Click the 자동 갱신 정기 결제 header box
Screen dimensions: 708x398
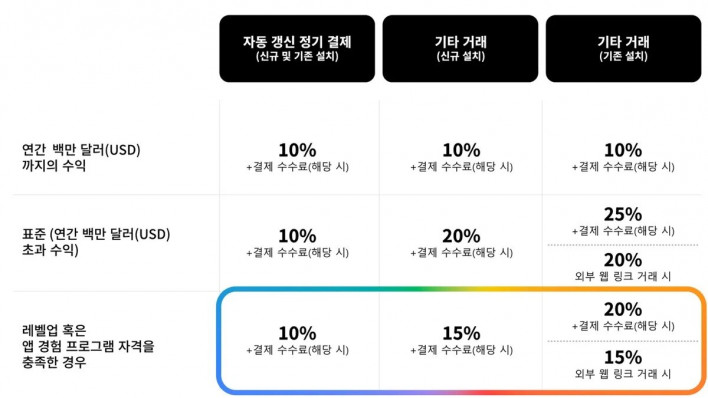tap(297, 49)
